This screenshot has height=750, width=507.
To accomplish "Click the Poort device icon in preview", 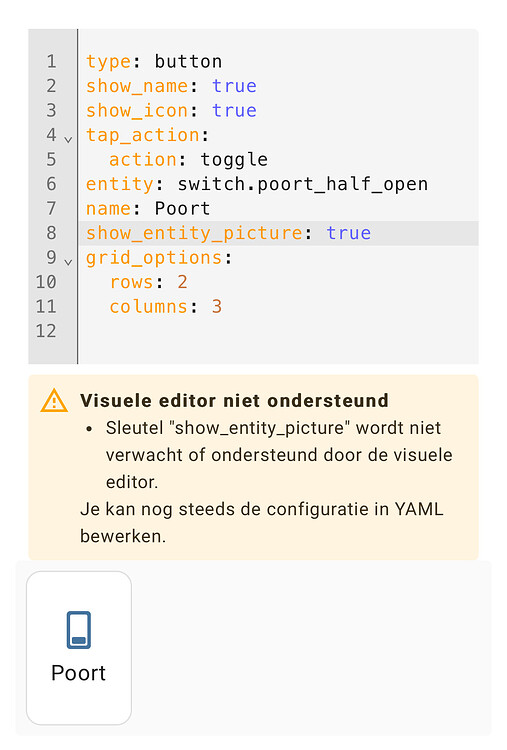I will (79, 629).
